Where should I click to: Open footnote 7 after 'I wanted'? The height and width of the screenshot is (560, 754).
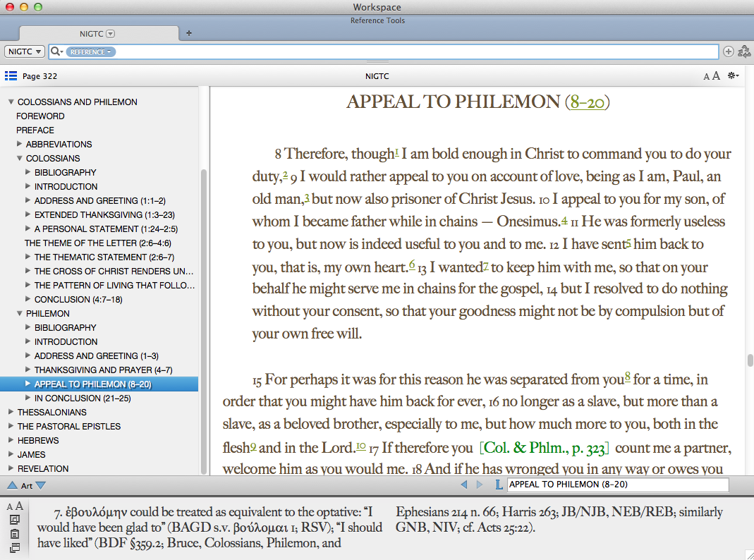486,265
